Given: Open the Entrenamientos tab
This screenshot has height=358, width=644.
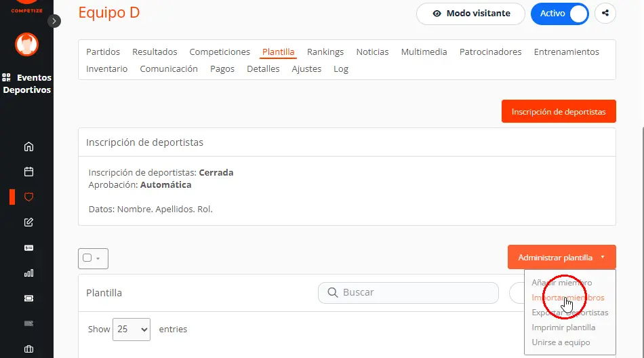Looking at the screenshot, I should tap(566, 52).
